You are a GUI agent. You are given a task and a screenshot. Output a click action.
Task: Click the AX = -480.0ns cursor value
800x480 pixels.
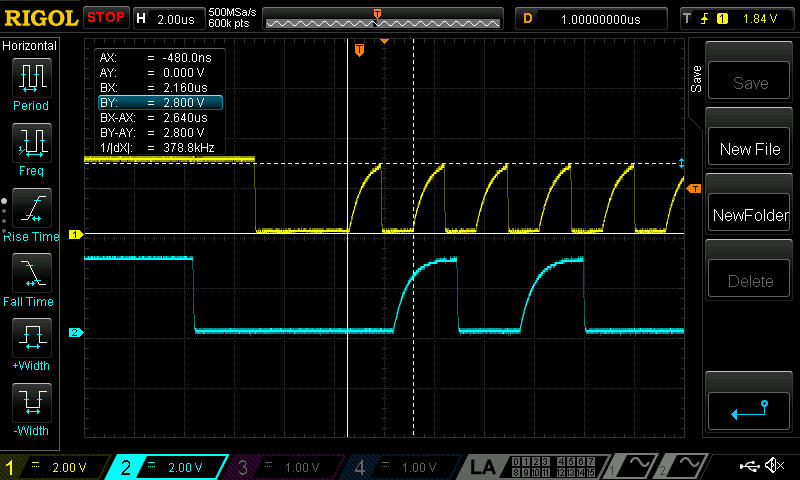click(x=187, y=58)
